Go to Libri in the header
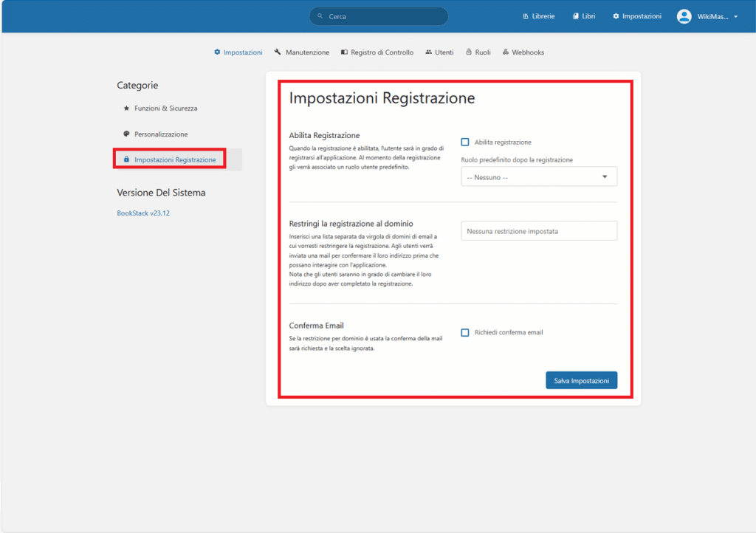Screen dimensions: 756x533 583,16
